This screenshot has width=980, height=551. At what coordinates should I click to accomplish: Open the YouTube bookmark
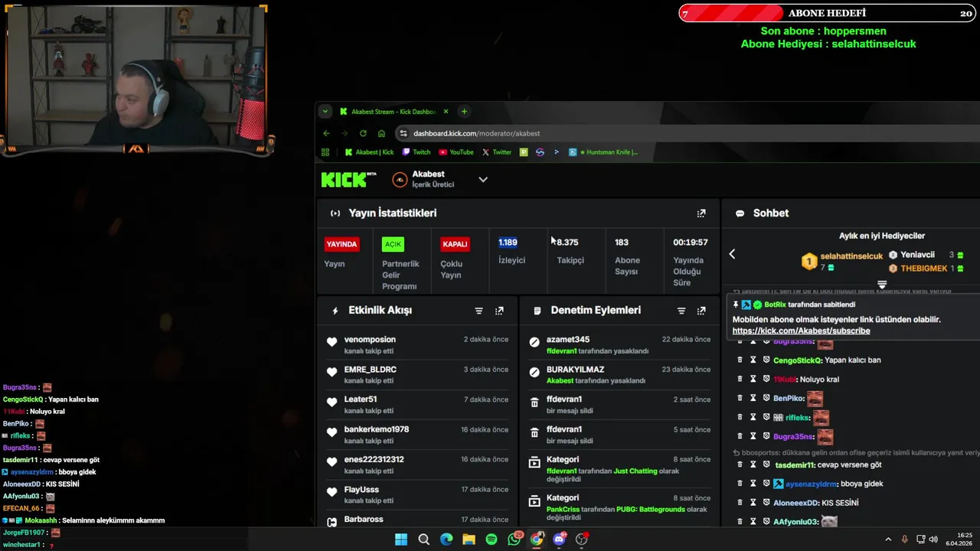[x=456, y=152]
